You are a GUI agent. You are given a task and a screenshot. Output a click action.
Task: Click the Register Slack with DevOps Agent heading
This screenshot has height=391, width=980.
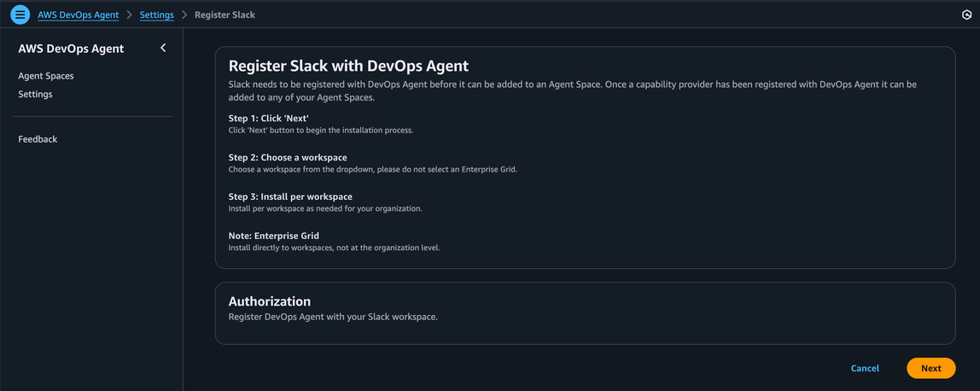(x=348, y=66)
